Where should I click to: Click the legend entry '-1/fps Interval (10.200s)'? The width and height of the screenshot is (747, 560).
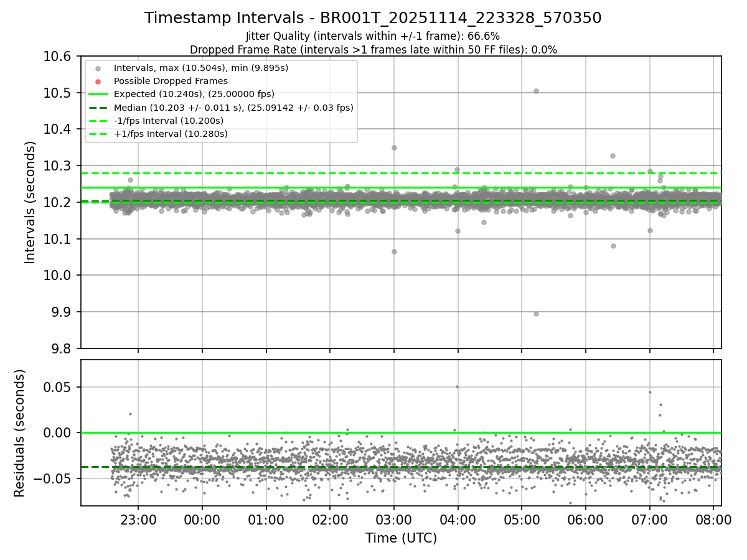(x=169, y=121)
